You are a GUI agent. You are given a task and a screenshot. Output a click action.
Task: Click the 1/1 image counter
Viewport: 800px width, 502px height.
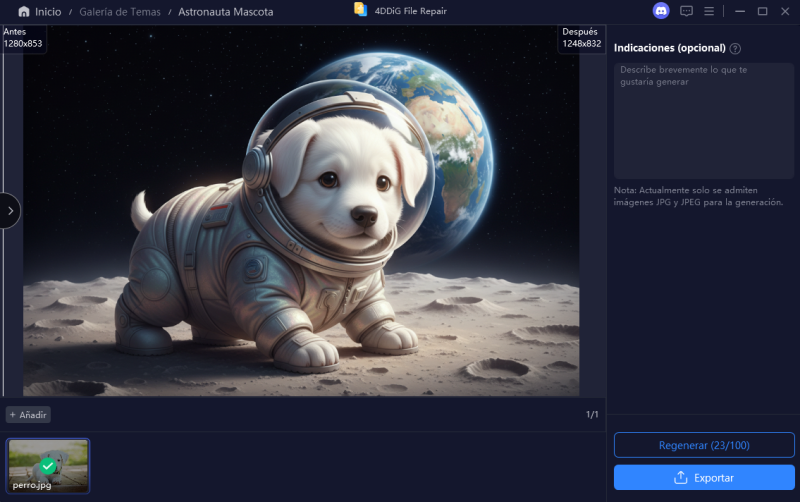592,415
